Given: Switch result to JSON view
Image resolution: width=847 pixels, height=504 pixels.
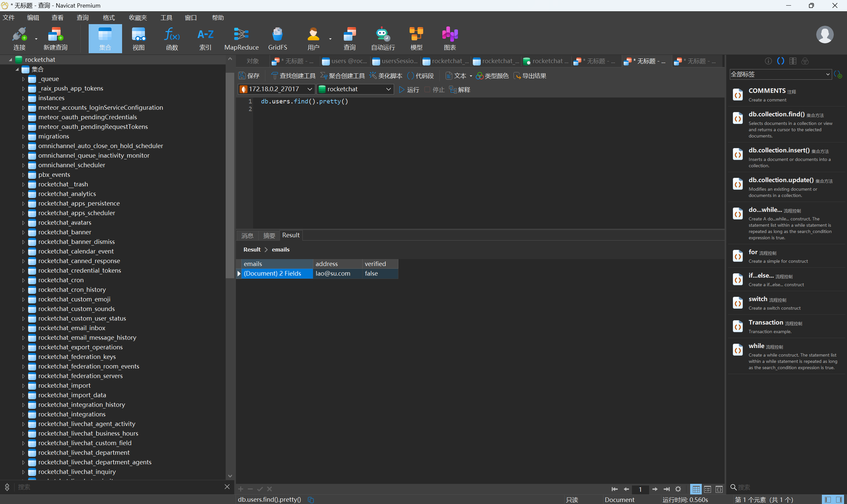Looking at the screenshot, I should tap(719, 489).
